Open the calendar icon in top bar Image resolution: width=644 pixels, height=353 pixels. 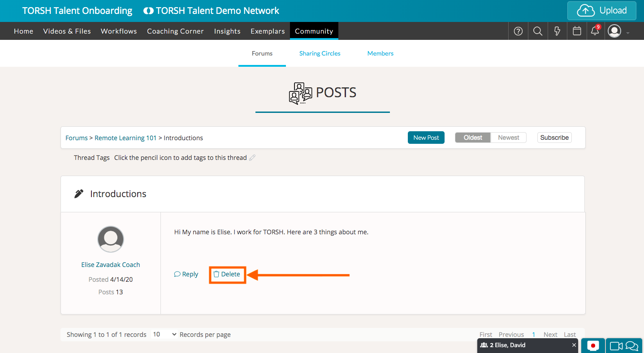[577, 31]
